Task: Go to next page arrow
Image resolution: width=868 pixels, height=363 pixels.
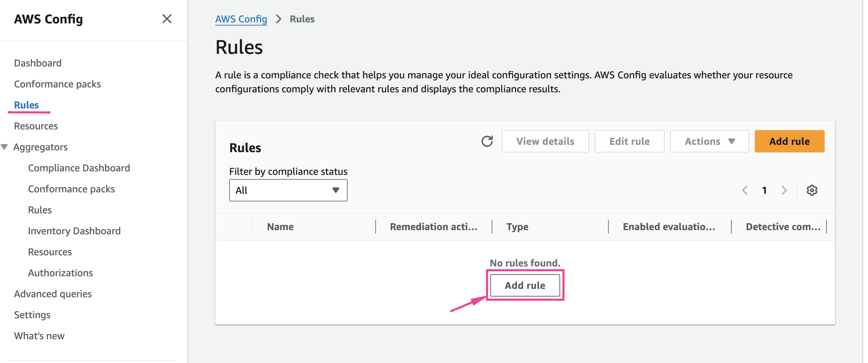Action: pyautogui.click(x=784, y=190)
